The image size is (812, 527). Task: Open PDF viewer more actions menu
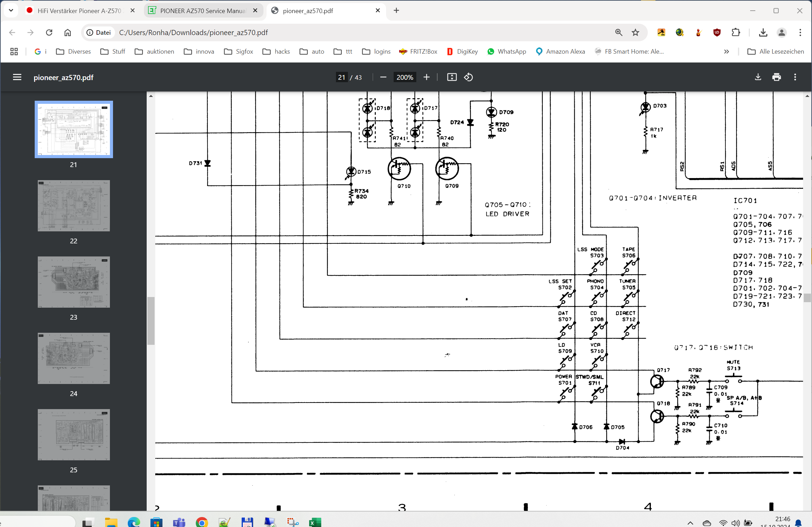795,77
